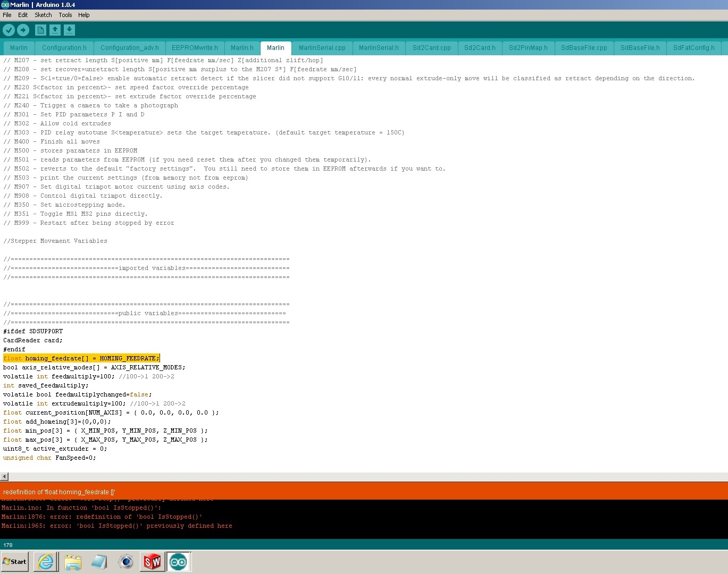This screenshot has height=574, width=728.
Task: Open Notepad icon in the taskbar
Action: pyautogui.click(x=99, y=562)
